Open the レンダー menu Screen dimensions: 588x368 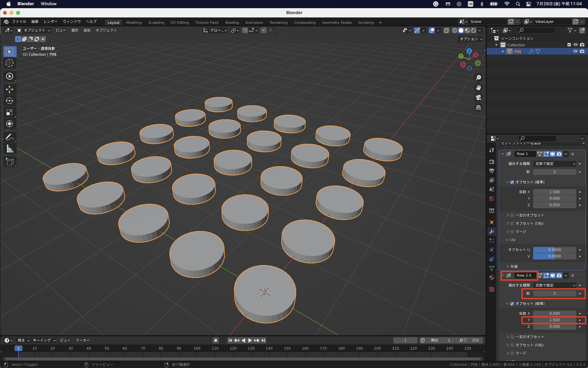point(51,21)
